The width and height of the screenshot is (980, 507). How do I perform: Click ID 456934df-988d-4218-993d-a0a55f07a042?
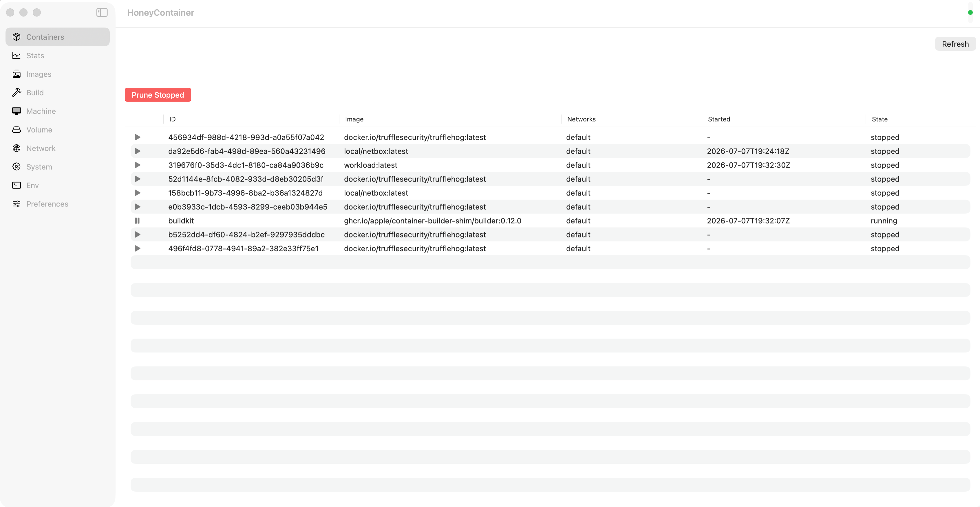[246, 137]
